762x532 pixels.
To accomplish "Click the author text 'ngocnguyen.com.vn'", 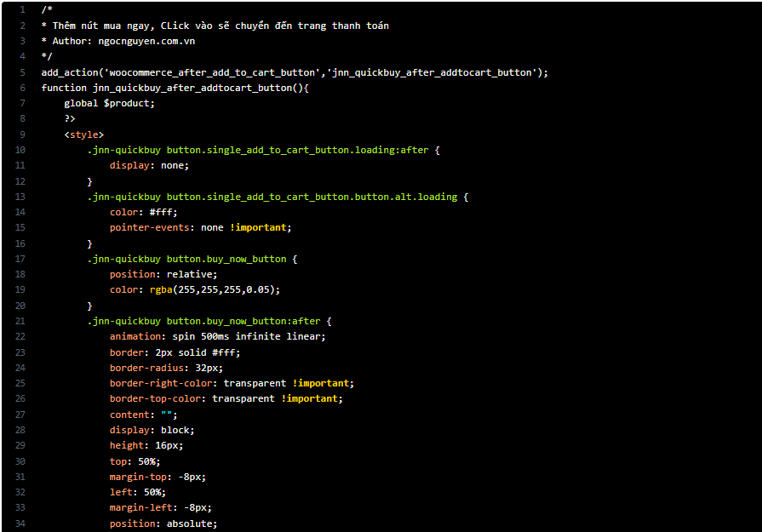I will [146, 42].
